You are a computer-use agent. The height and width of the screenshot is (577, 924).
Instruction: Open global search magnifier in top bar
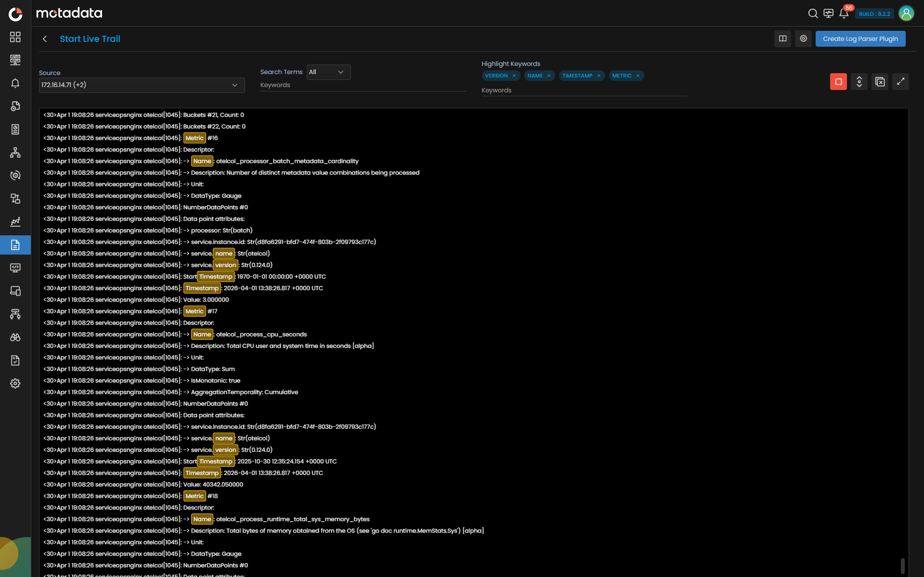pyautogui.click(x=812, y=13)
